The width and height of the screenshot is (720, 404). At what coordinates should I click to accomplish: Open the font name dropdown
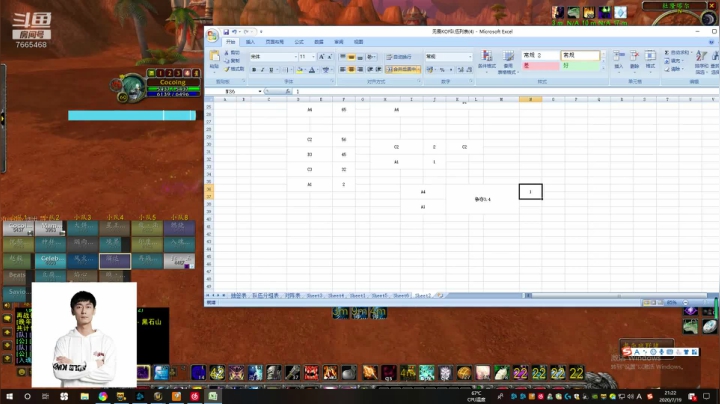pyautogui.click(x=295, y=56)
